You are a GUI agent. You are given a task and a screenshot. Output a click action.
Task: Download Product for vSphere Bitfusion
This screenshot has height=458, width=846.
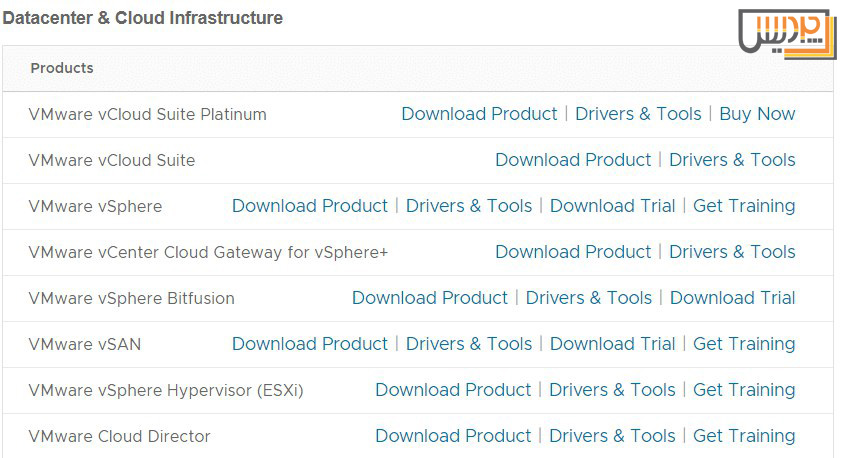pyautogui.click(x=429, y=297)
